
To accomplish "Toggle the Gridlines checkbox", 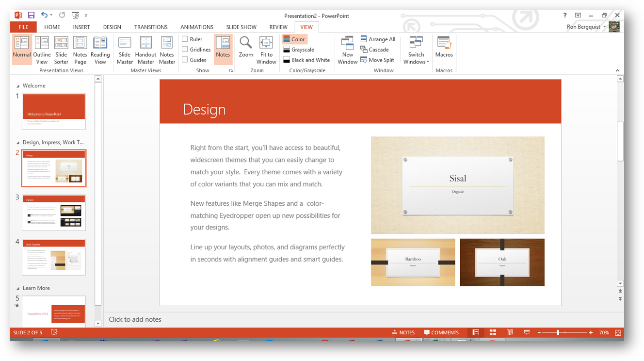I will 185,49.
